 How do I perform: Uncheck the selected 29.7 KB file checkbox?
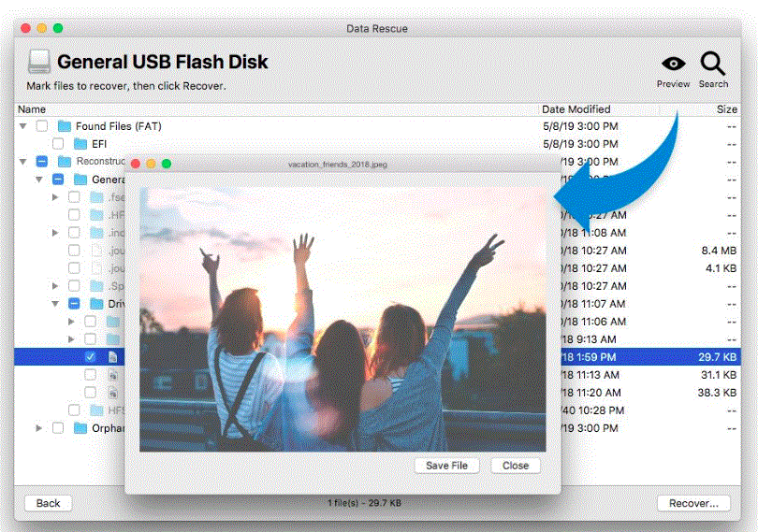[x=90, y=357]
